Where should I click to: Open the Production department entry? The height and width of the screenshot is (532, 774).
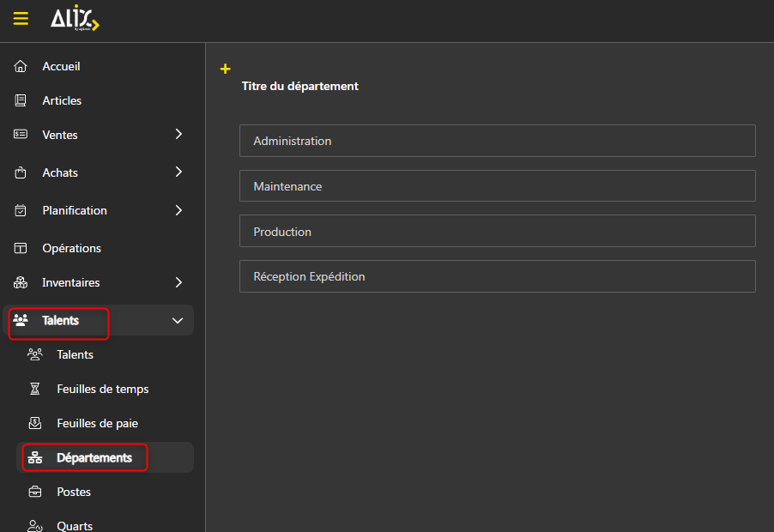[x=497, y=232]
